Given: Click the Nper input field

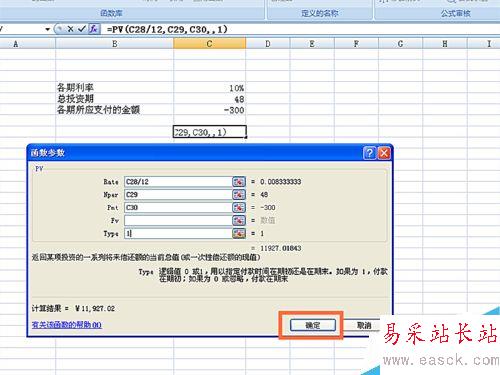Looking at the screenshot, I should 178,195.
